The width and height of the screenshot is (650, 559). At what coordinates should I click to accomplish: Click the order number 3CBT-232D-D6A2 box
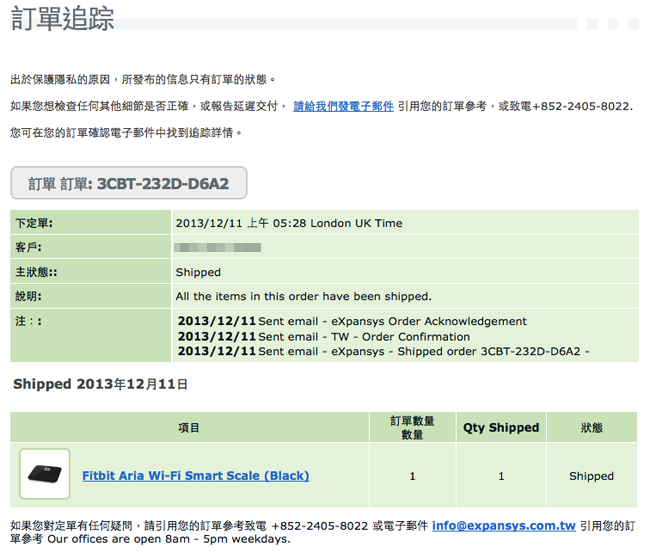[x=129, y=183]
